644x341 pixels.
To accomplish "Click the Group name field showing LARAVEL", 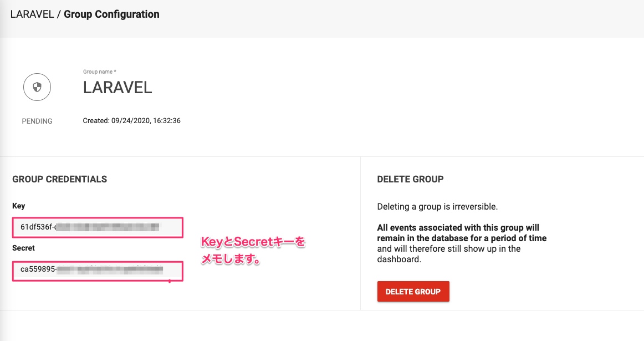I will [x=117, y=88].
